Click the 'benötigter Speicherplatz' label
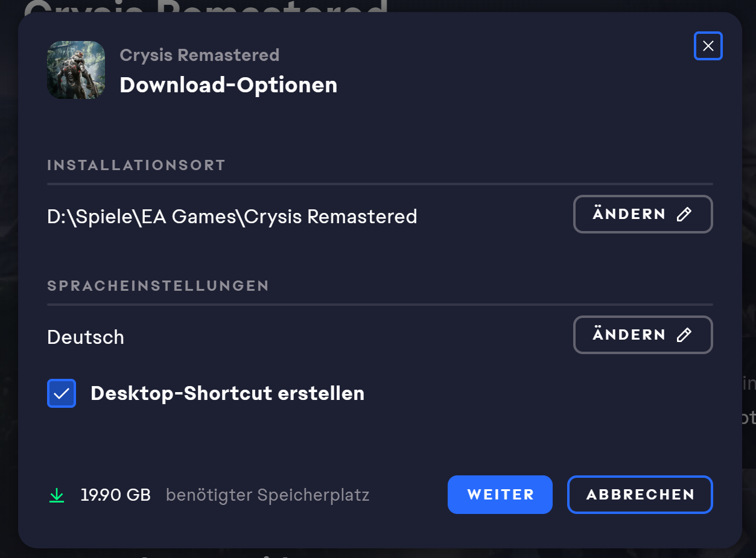Screen dimensions: 756x558 click(267, 495)
